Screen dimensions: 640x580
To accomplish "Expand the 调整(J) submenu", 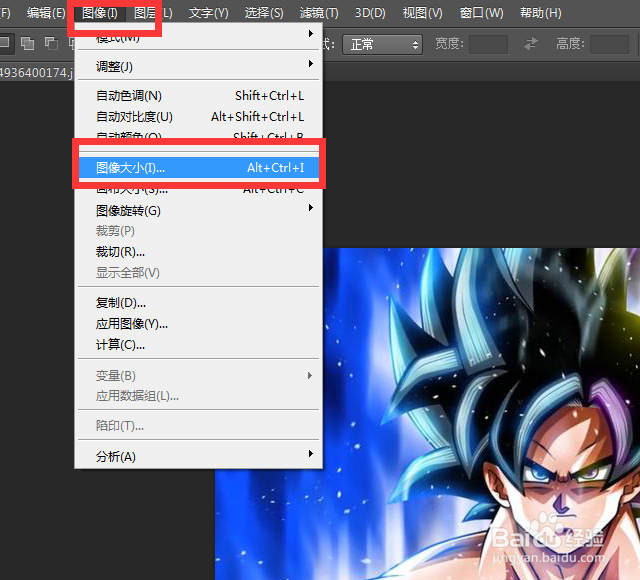I will 198,66.
